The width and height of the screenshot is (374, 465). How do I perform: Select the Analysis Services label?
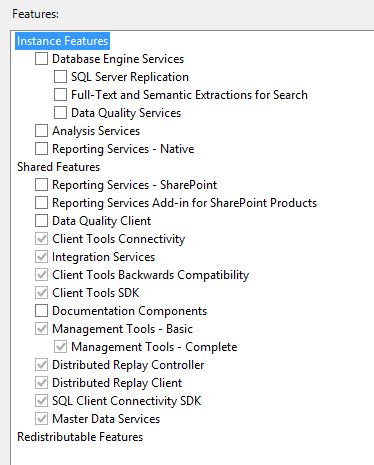tap(96, 131)
